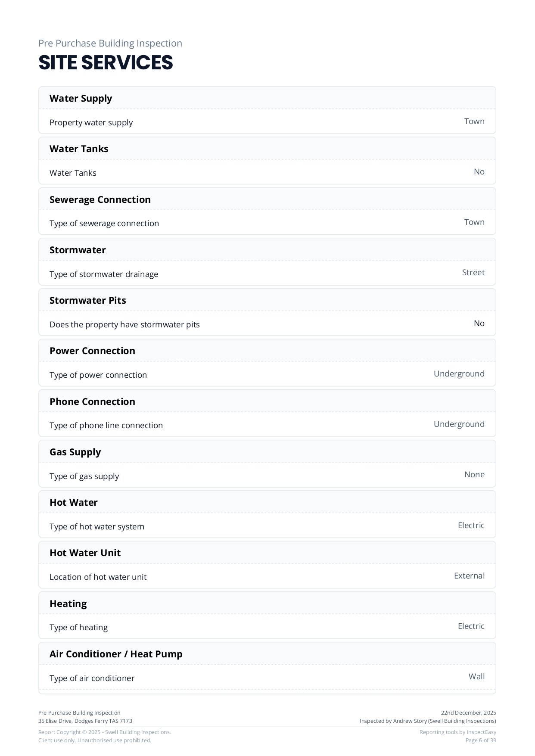This screenshot has height=756, width=535.
Task: Click the 35 Elise Drive address in footer
Action: (85, 721)
